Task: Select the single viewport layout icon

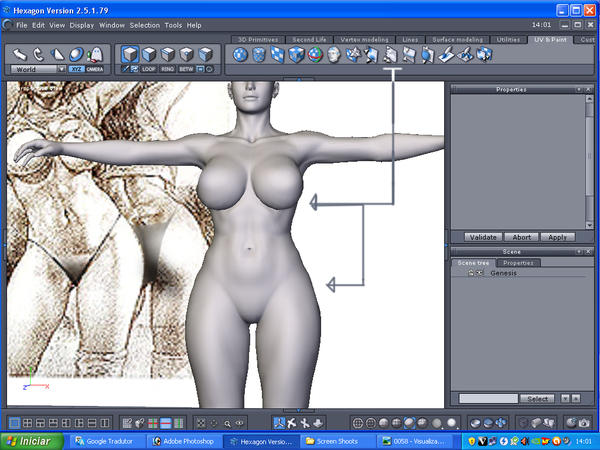Action: pyautogui.click(x=15, y=423)
